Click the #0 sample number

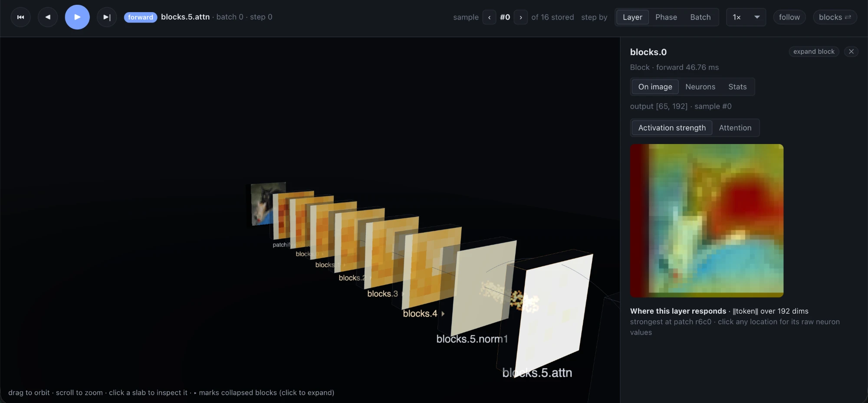pos(505,17)
